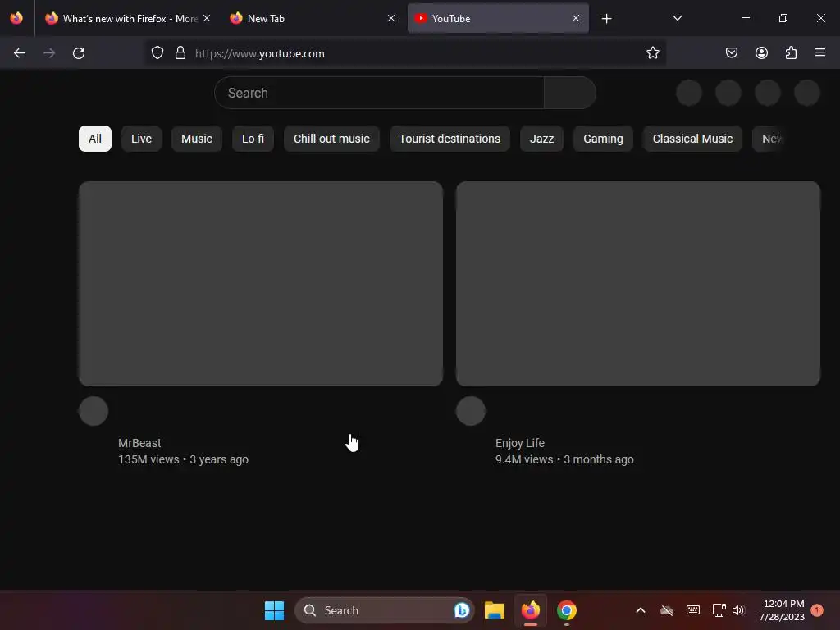Open the Extensions puzzle icon
Screen dimensions: 840x630
(791, 53)
